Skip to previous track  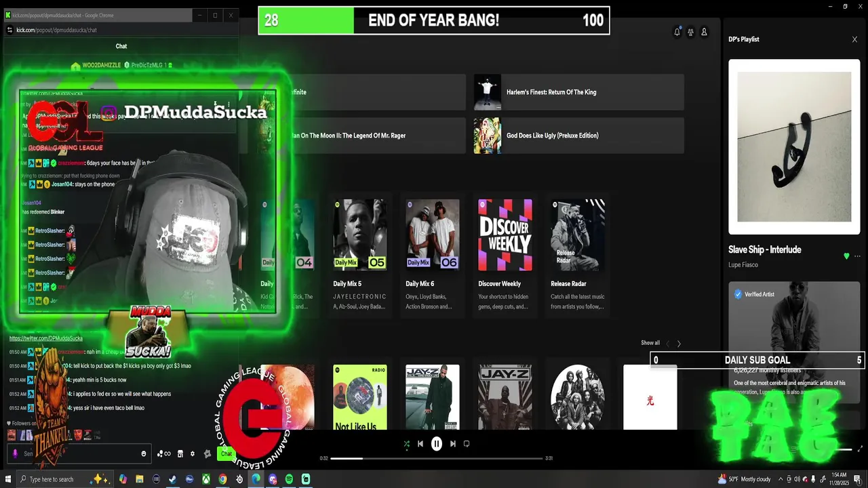420,444
